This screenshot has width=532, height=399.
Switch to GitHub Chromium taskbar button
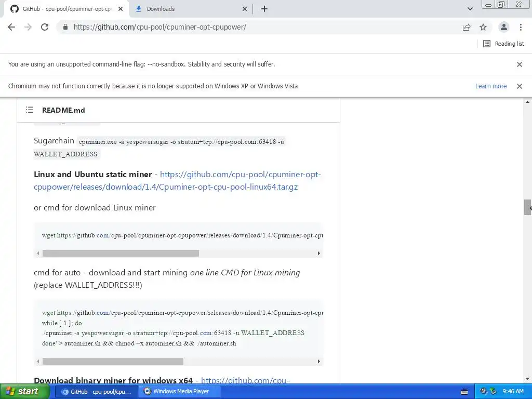[96, 392]
